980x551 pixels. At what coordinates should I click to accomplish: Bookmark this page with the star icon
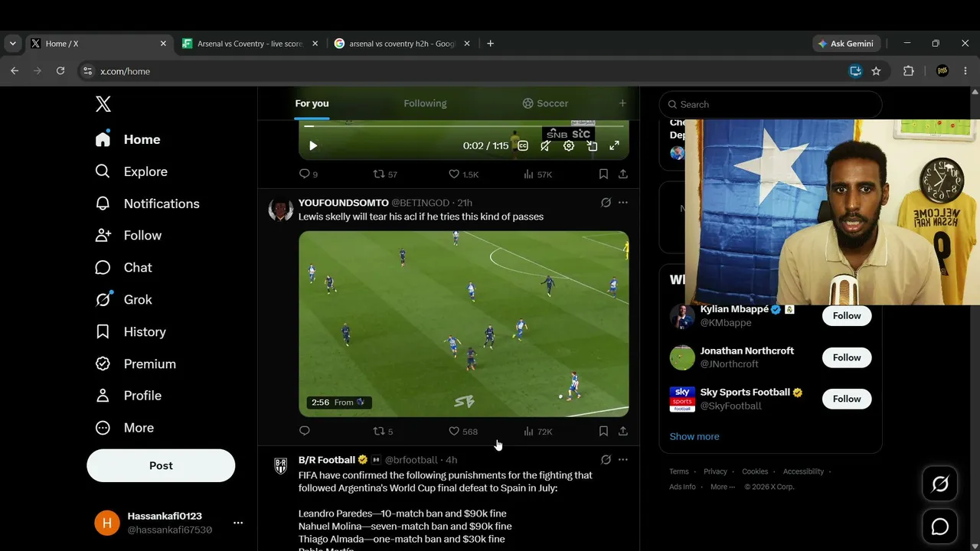(x=877, y=71)
